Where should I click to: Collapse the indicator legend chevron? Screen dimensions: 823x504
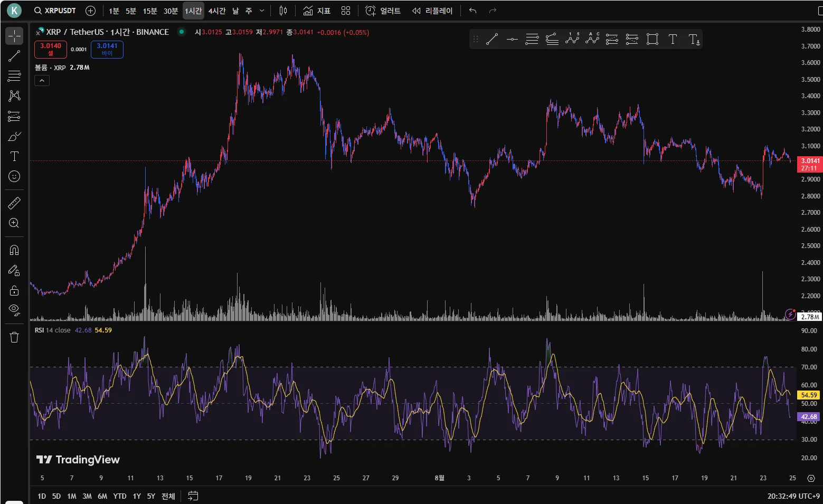tap(42, 80)
